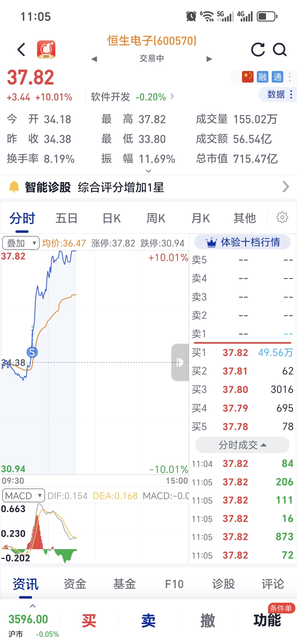The image size is (297, 644).
Task: Open the 功能 functions button
Action: [x=267, y=620]
